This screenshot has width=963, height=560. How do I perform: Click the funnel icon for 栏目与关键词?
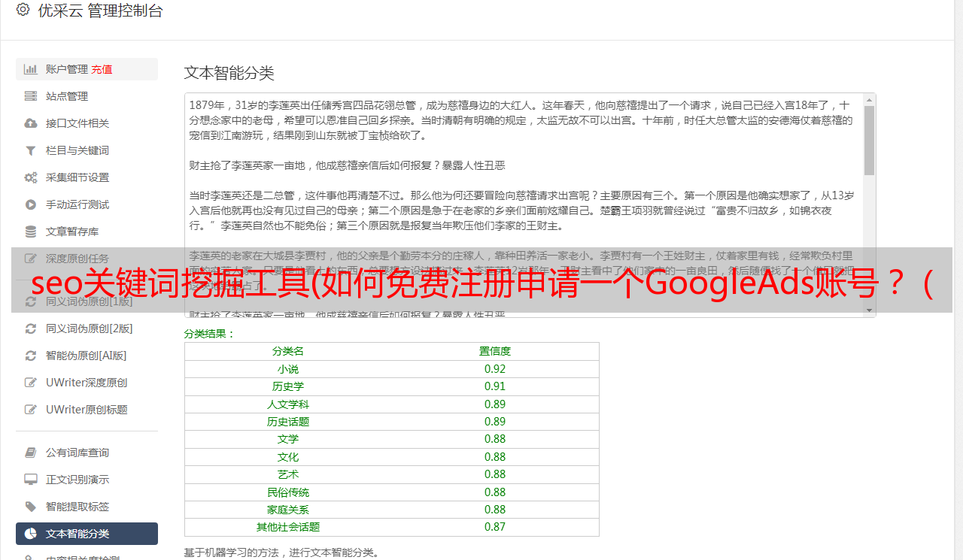pos(30,150)
